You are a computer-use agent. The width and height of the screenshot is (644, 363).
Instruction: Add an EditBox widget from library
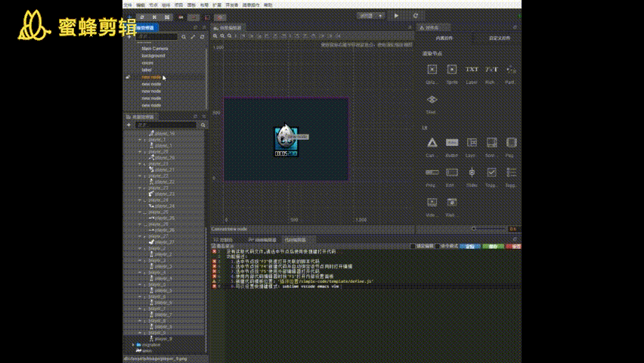tap(452, 172)
